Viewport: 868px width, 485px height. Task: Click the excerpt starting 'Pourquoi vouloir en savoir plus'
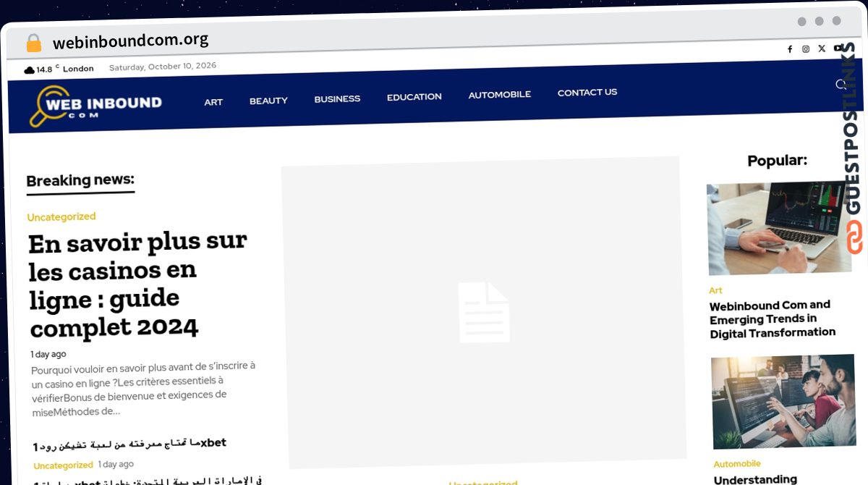[143, 388]
